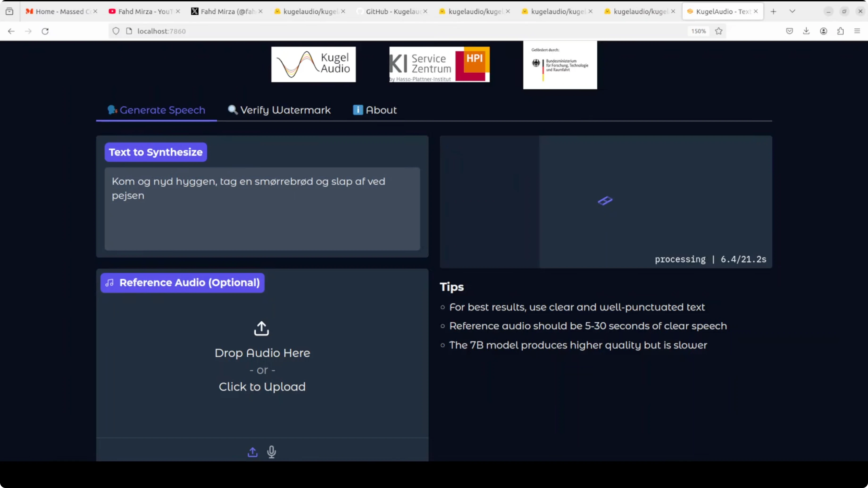Expand the list all tabs chevron

[x=792, y=11]
